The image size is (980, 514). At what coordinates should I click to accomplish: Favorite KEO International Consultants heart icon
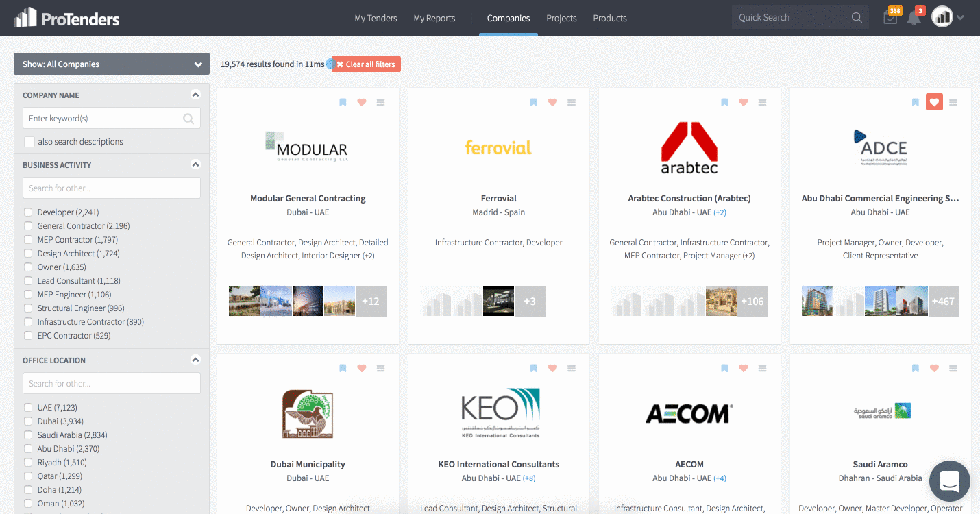[552, 368]
